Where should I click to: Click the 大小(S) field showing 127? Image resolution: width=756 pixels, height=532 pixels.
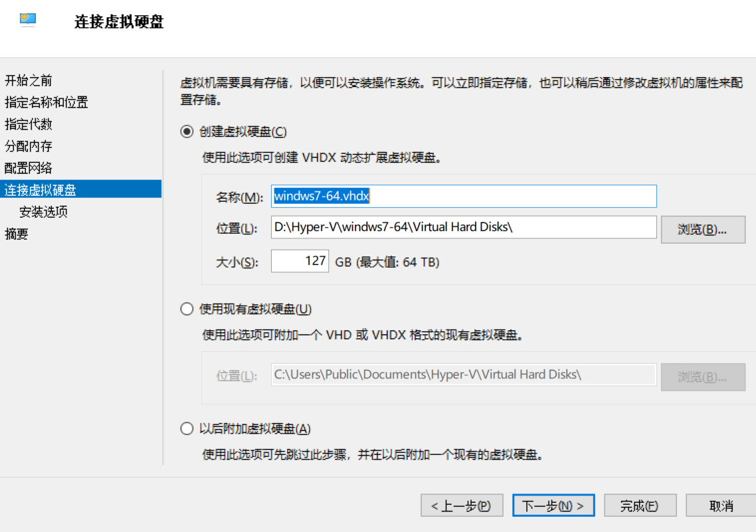click(300, 261)
